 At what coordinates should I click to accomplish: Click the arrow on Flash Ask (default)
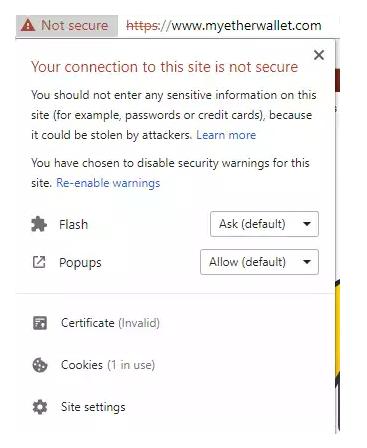tap(307, 224)
